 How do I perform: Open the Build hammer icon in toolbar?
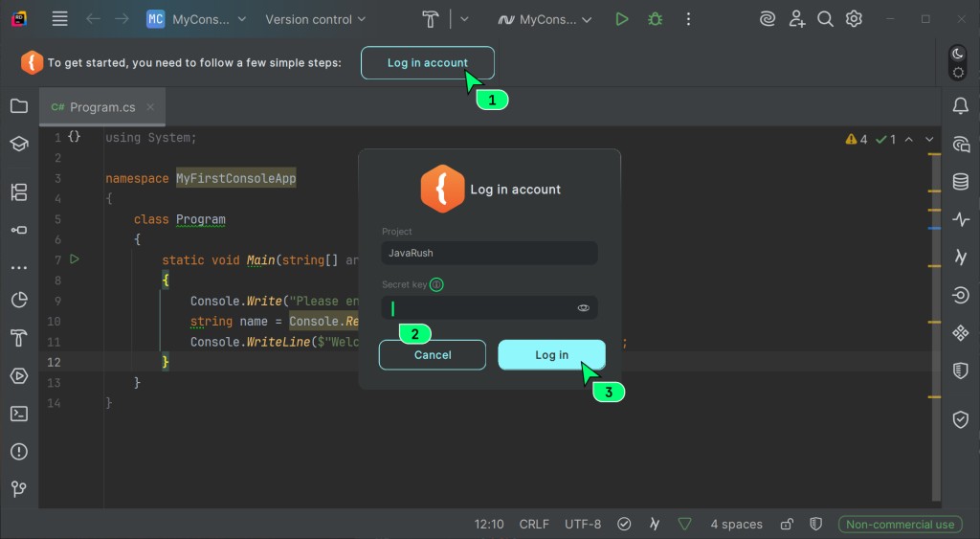(x=432, y=19)
